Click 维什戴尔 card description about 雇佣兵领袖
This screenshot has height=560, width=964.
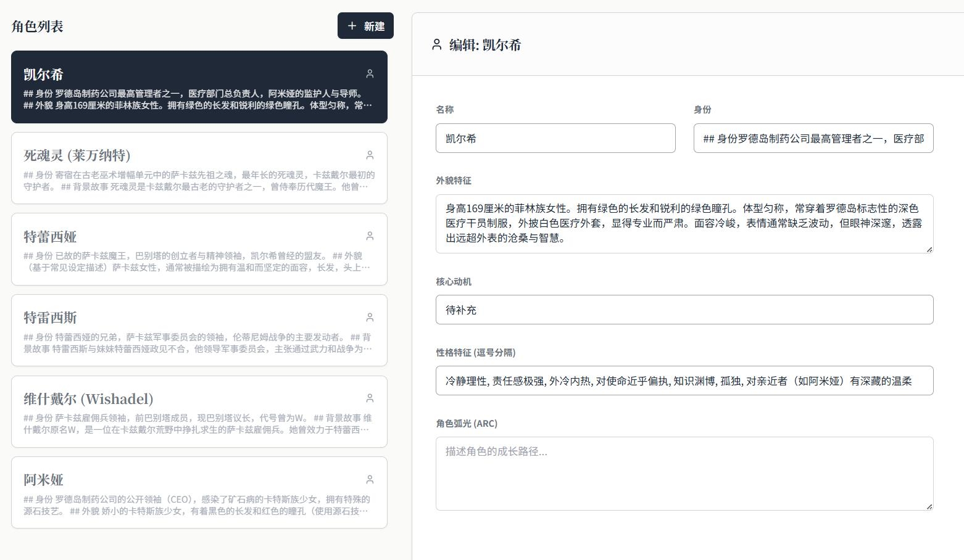197,424
